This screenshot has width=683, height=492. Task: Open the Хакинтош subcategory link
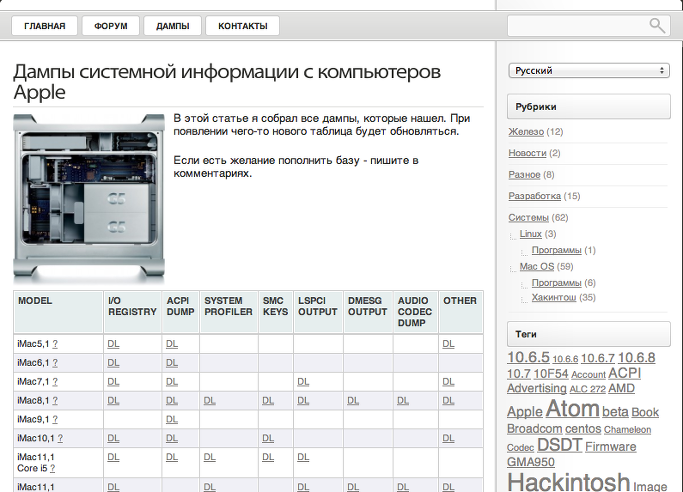554,297
